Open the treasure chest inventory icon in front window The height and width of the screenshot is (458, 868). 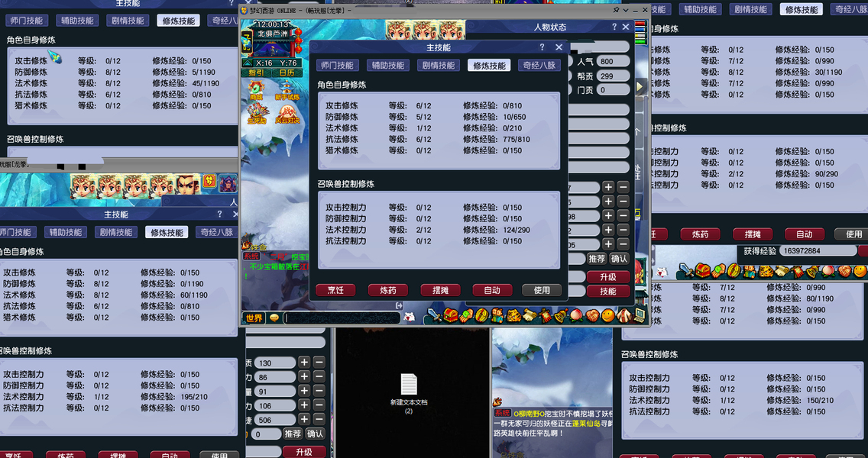tap(451, 315)
